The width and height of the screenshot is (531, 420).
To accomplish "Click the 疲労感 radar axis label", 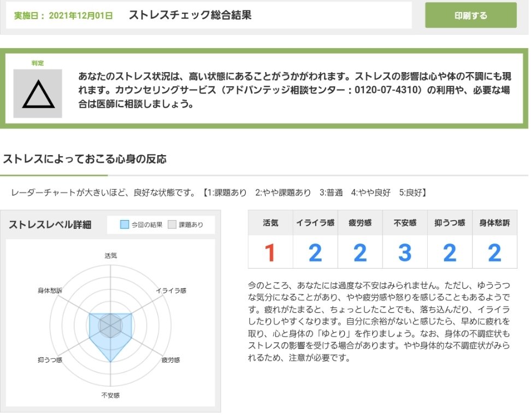I will pyautogui.click(x=170, y=360).
